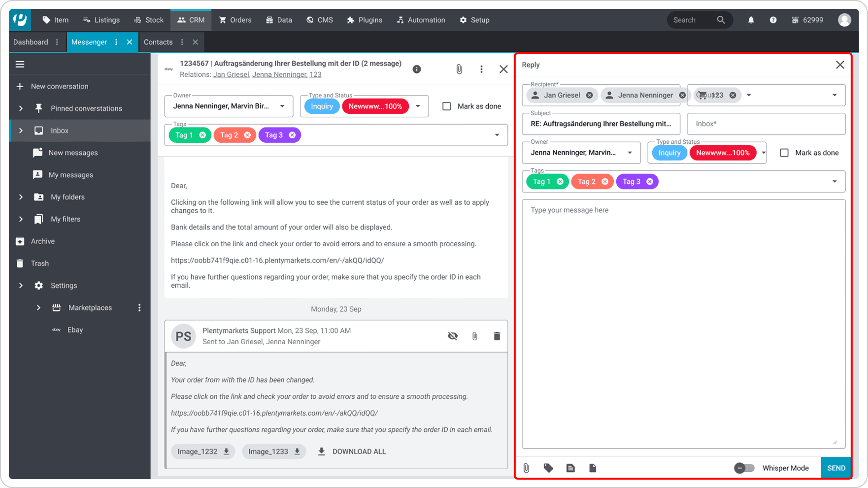Start a New conversation

(60, 86)
